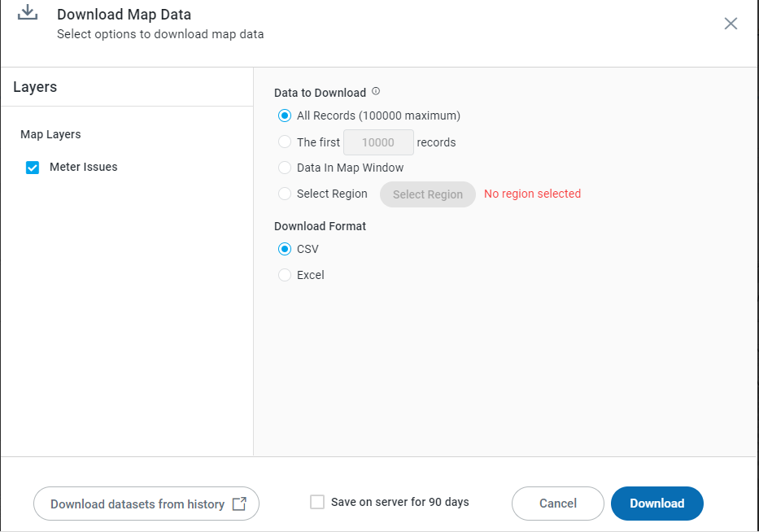The height and width of the screenshot is (532, 759).
Task: Uncheck the Meter Issues layer checkbox
Action: click(x=33, y=168)
